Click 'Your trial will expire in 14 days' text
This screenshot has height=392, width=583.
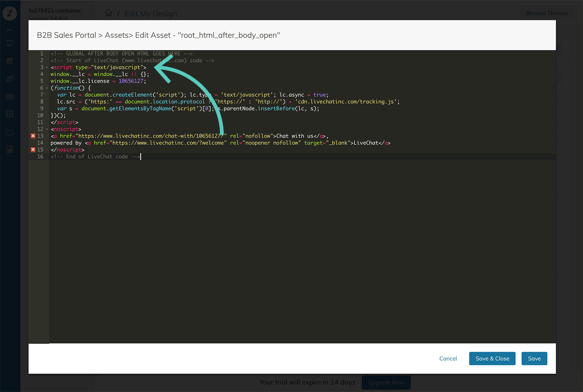[x=307, y=382]
